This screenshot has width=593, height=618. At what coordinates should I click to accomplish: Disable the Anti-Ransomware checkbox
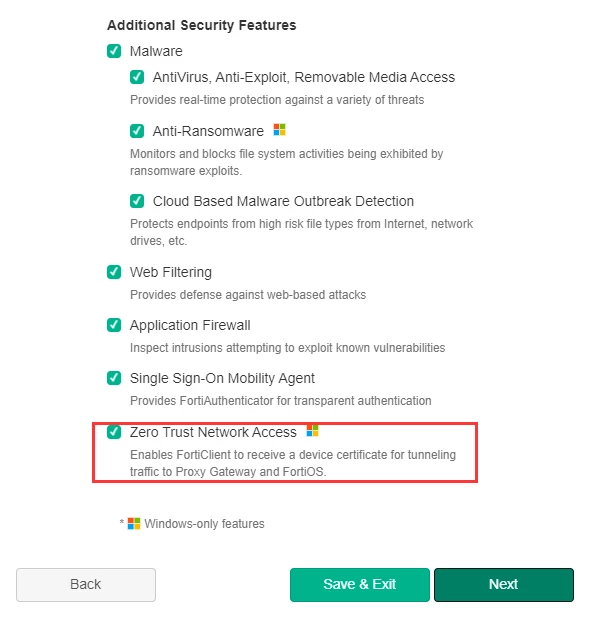(x=137, y=131)
